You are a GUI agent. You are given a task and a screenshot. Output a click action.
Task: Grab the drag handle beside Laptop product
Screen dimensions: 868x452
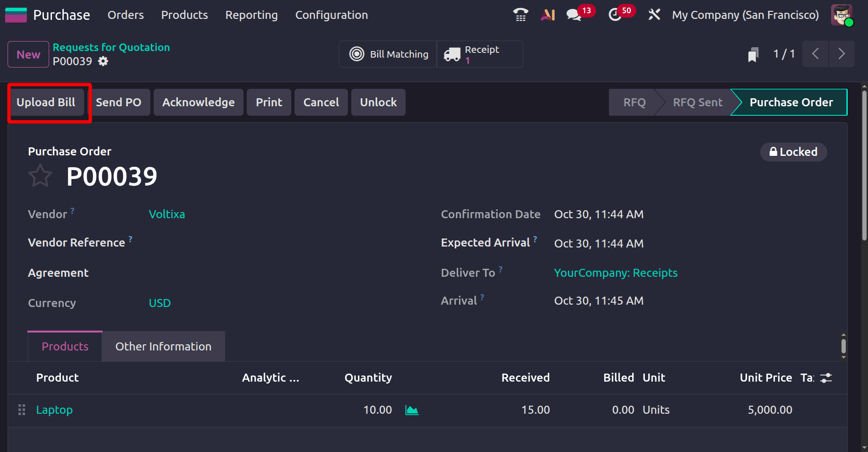(x=21, y=410)
